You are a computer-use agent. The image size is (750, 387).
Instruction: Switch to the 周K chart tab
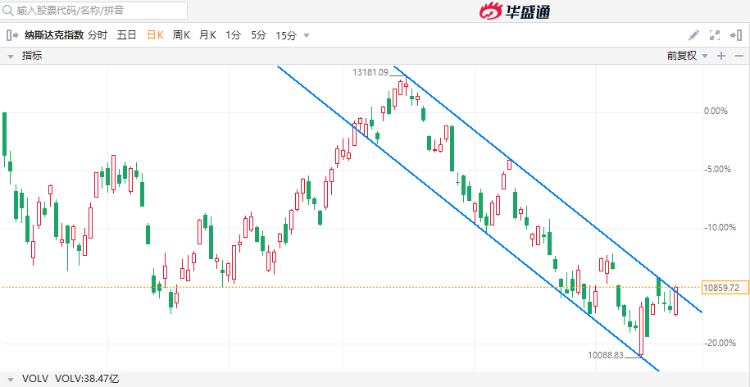coord(181,35)
